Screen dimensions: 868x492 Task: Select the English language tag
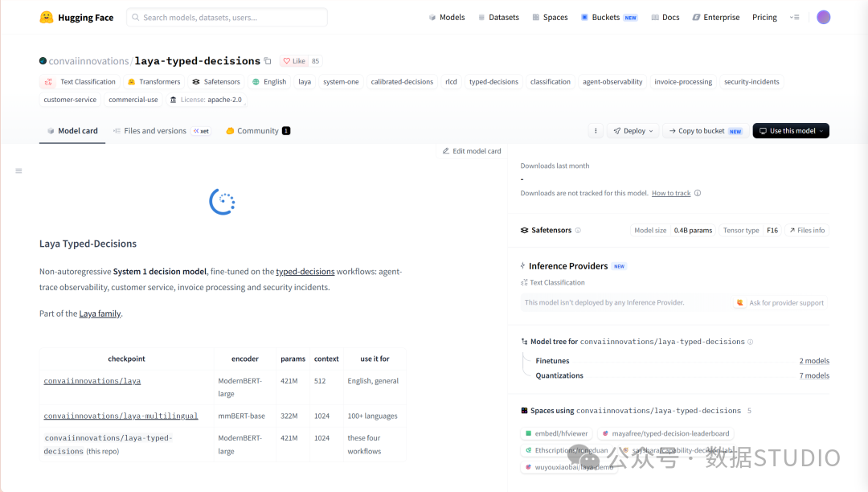269,82
